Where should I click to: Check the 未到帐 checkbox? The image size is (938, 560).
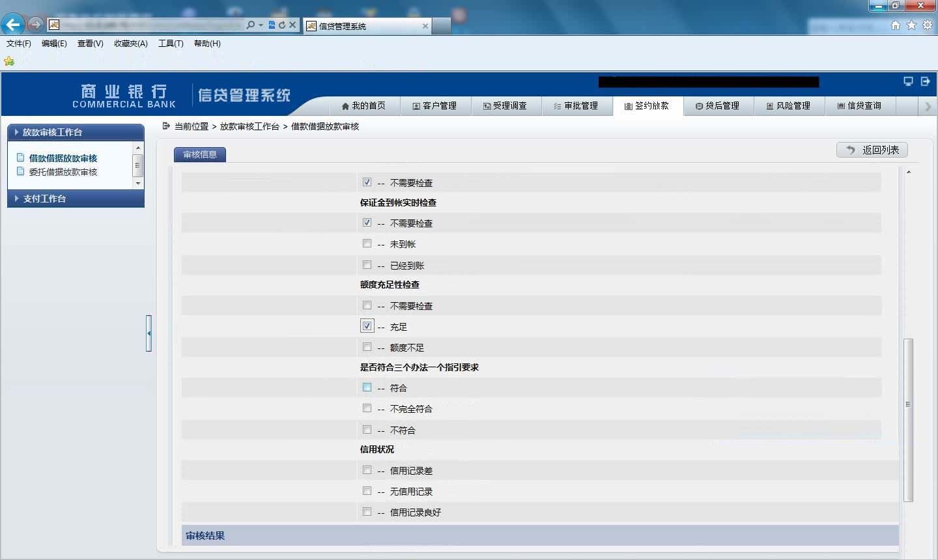[367, 244]
